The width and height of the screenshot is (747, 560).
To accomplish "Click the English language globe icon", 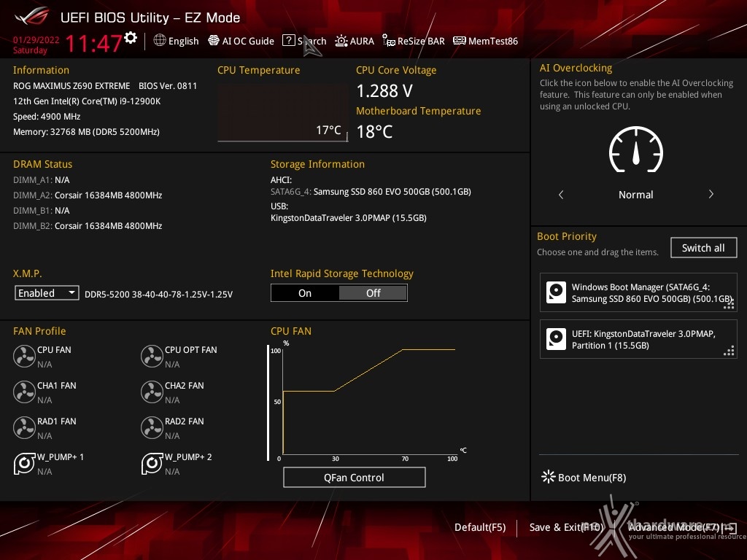I will [160, 41].
